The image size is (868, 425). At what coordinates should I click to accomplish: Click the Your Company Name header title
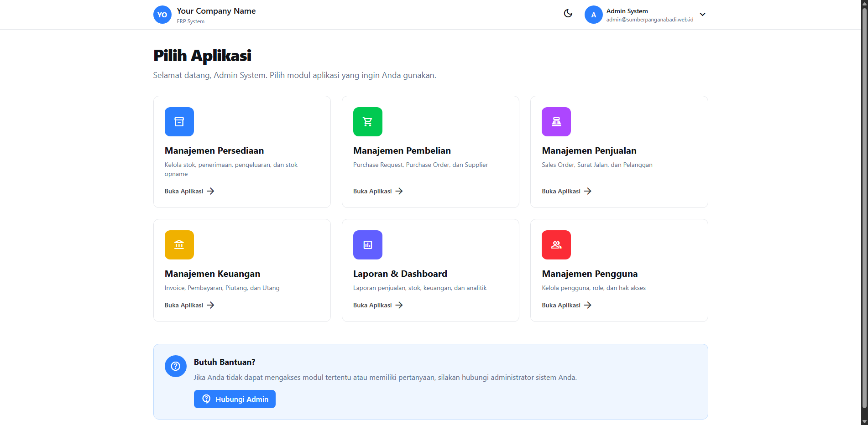tap(216, 11)
